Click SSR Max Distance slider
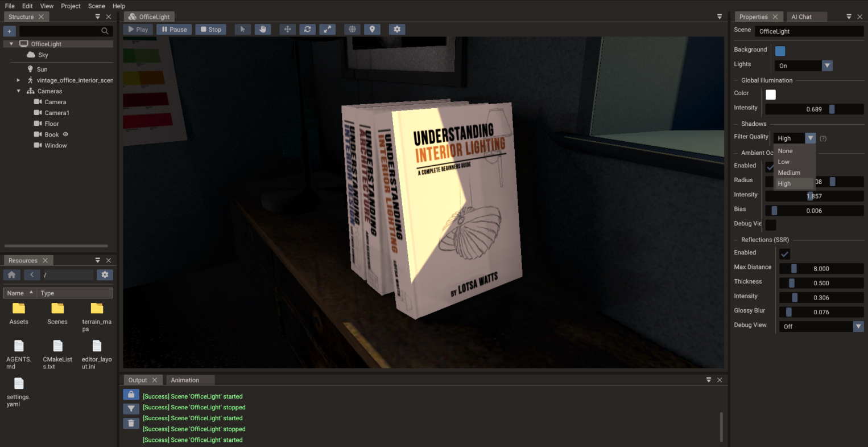The width and height of the screenshot is (868, 447). point(821,269)
